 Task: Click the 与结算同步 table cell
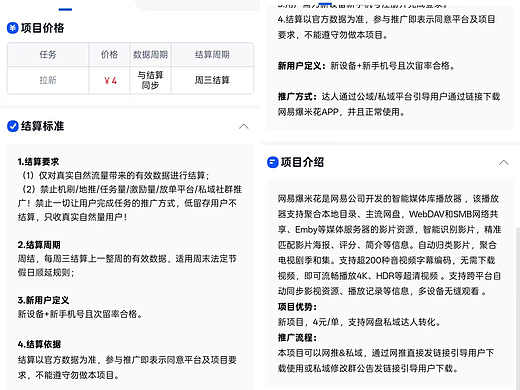tap(150, 80)
